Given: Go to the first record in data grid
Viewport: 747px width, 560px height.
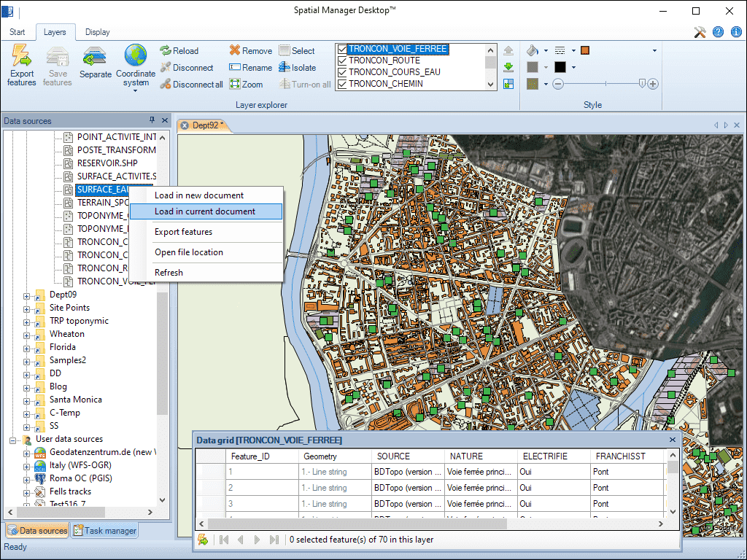Looking at the screenshot, I should (224, 540).
